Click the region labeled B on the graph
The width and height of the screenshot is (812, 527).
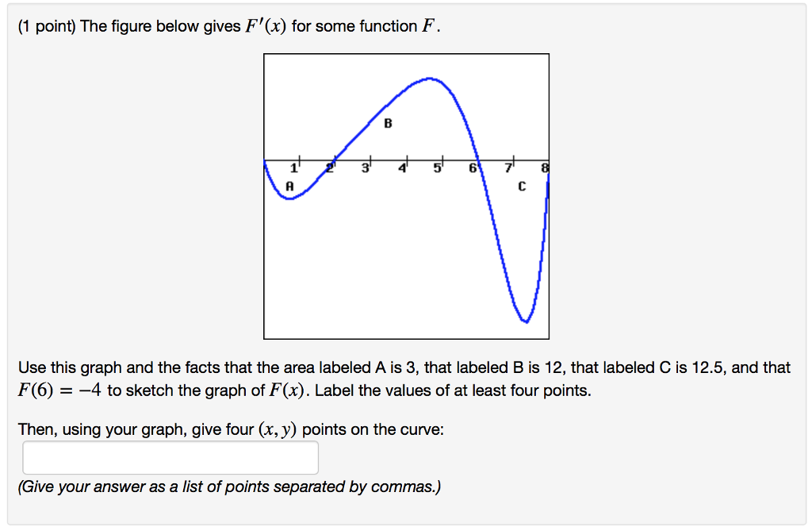point(388,124)
